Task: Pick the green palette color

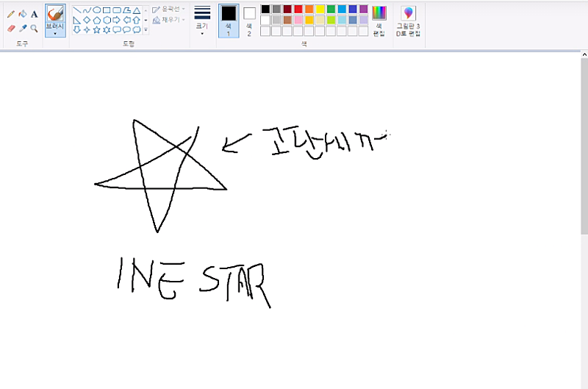Action: pos(331,9)
